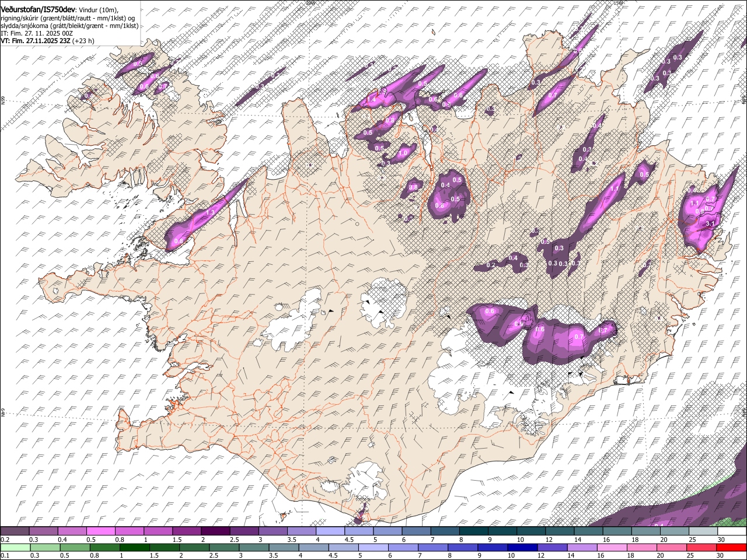Select the 1.4 precipitation label on the map
Screen dimensions: 747x560
[371, 100]
